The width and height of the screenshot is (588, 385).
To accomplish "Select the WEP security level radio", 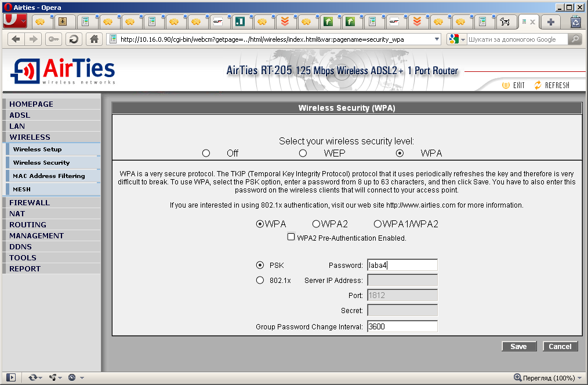I will [x=303, y=153].
